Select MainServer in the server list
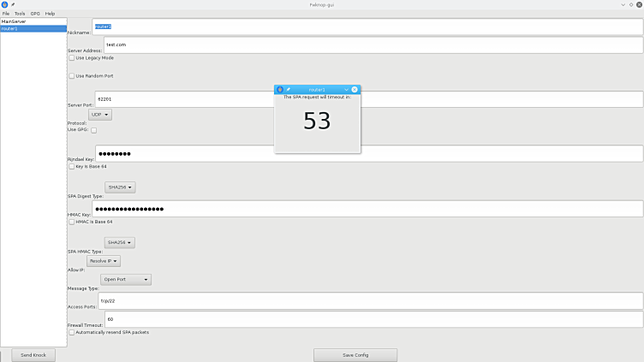 [x=15, y=21]
